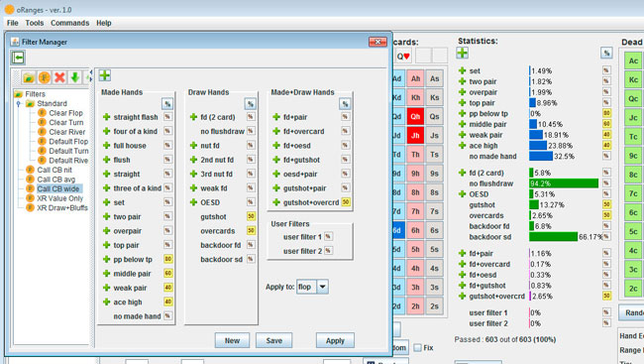The image size is (644, 364).
Task: Toggle the 50 box for gutshot in Draw Hands
Action: pos(251,216)
